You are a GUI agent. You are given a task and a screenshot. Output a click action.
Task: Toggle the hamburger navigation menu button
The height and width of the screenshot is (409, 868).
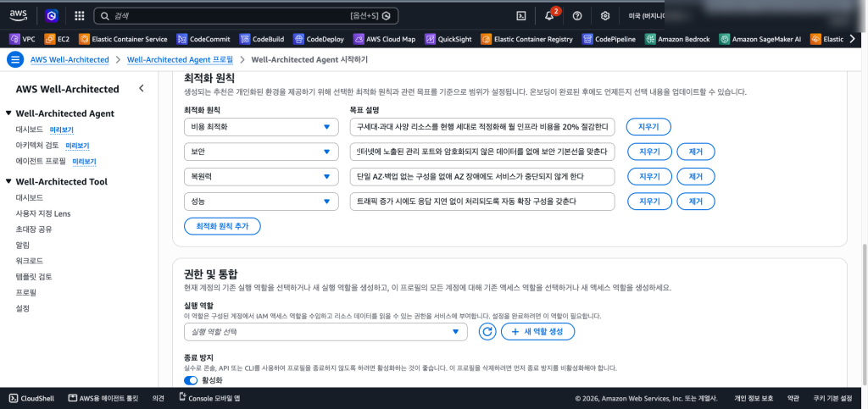(15, 59)
